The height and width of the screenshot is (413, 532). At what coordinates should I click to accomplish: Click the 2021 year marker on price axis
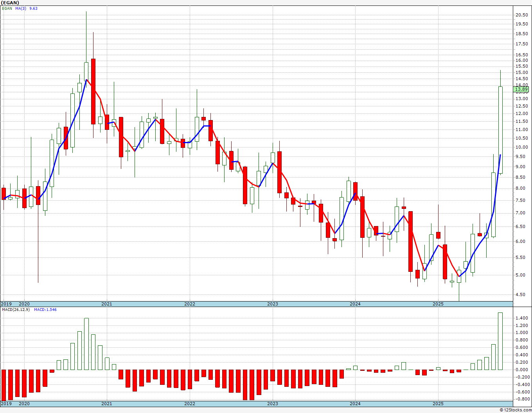pos(106,304)
